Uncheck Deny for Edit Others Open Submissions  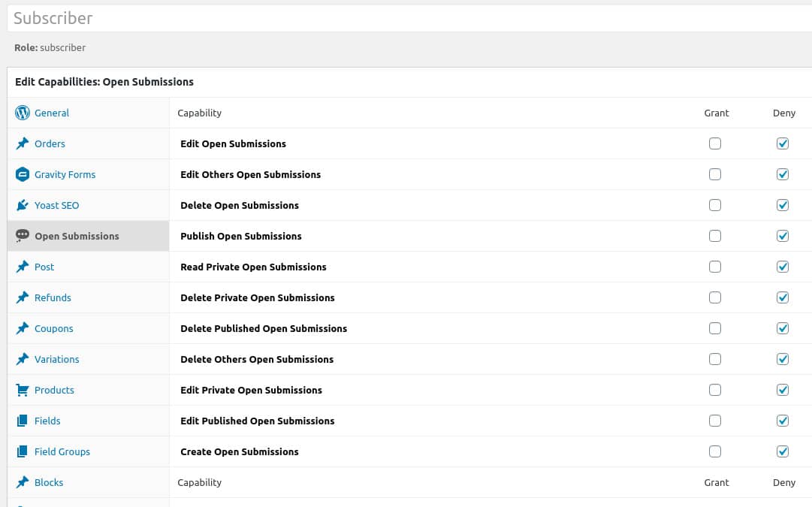coord(783,174)
